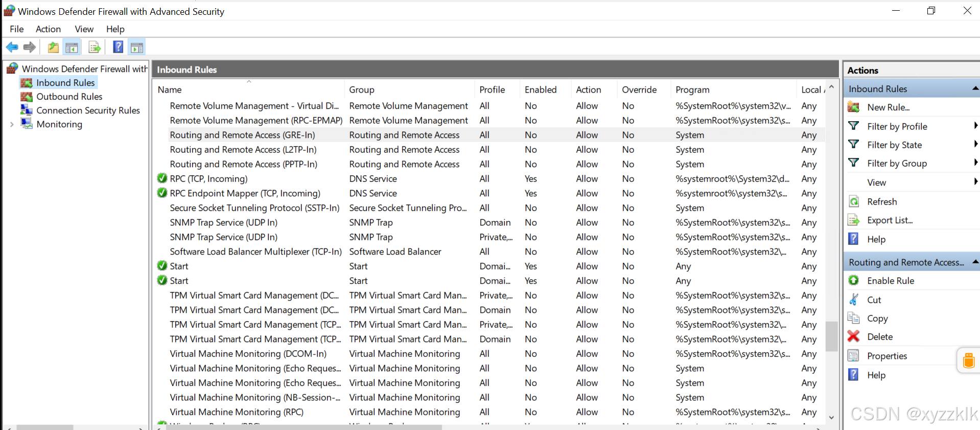
Task: Select Routing and Remote Access (L2TP-In) rule
Action: [488, 150]
